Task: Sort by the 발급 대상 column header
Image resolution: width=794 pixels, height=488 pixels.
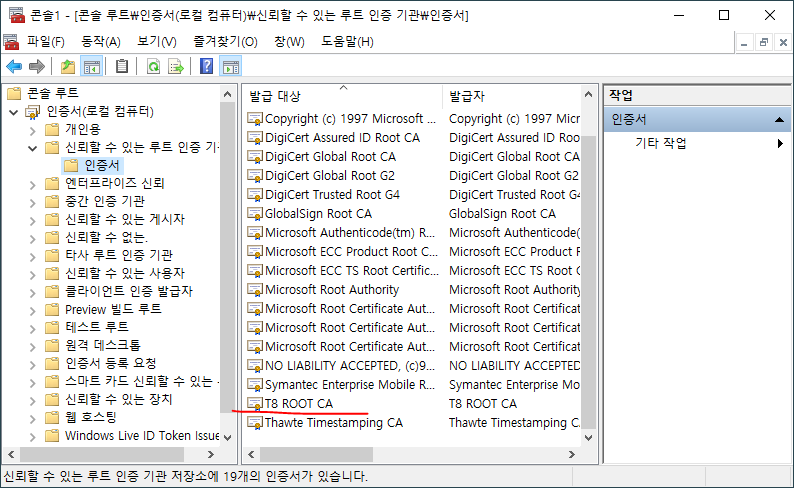Action: pos(343,96)
